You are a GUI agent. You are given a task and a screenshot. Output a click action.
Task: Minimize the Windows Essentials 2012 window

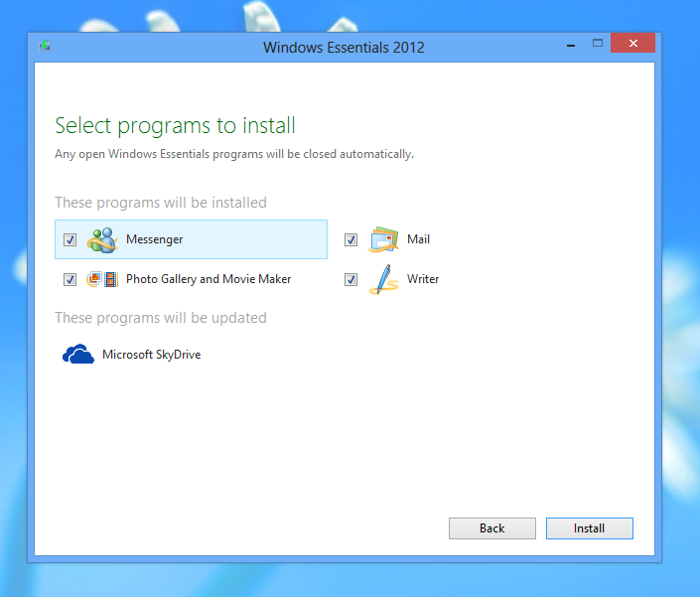pyautogui.click(x=571, y=45)
